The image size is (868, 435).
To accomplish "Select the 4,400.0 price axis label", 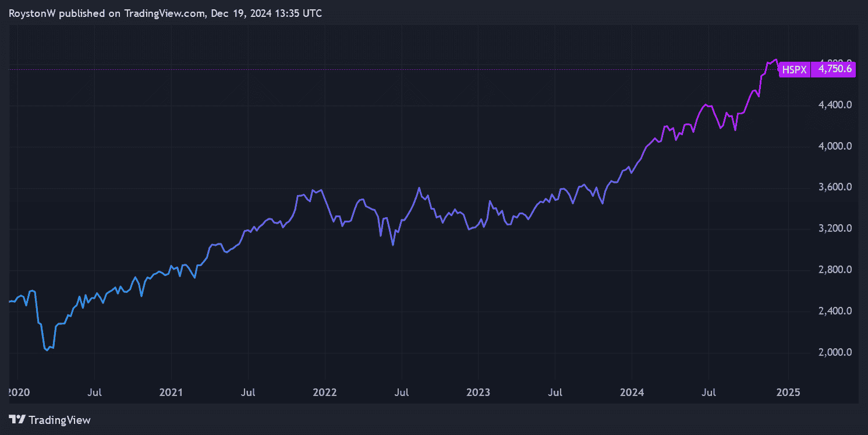I will [835, 105].
